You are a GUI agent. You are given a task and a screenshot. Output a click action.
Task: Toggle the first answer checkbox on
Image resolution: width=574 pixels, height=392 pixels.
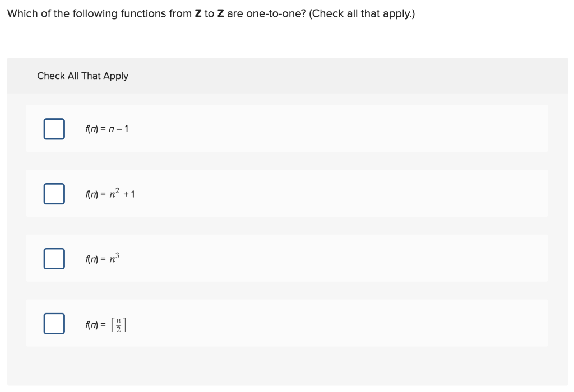pyautogui.click(x=54, y=128)
